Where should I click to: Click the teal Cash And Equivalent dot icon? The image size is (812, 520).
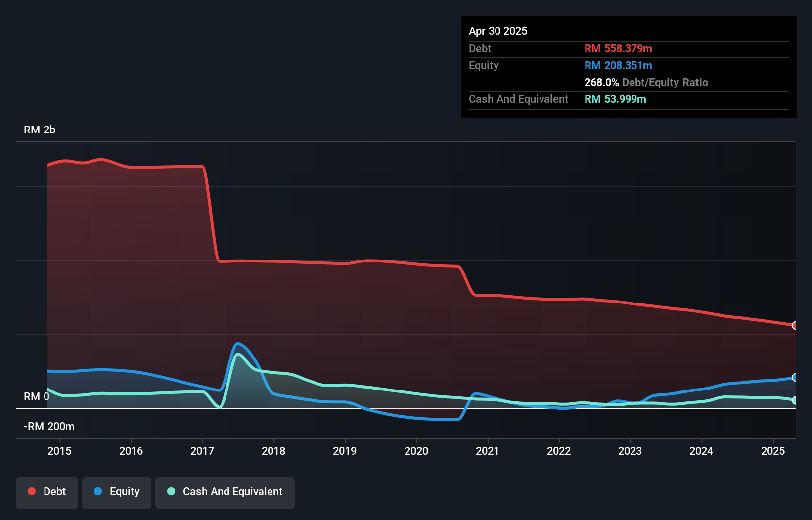point(171,492)
